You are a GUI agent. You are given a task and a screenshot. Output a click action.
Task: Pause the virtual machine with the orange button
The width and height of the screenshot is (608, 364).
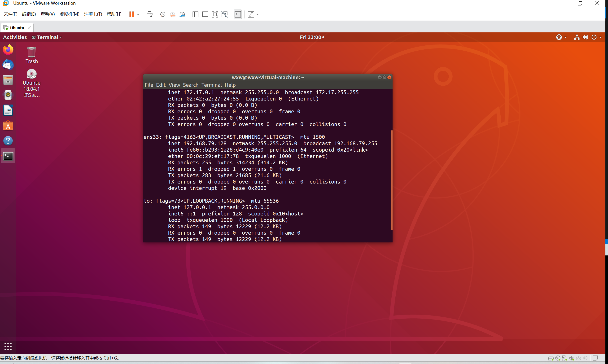coord(131,14)
